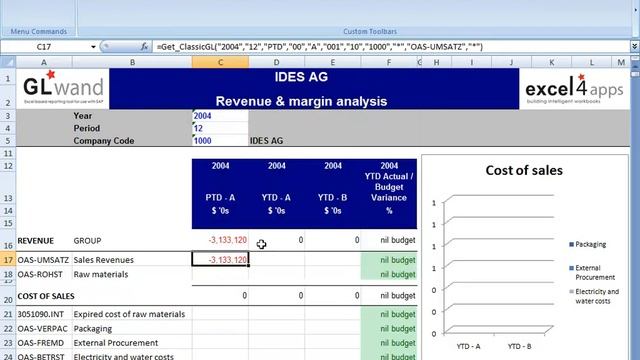This screenshot has height=360, width=640.
Task: Select column L header
Action: [591, 62]
